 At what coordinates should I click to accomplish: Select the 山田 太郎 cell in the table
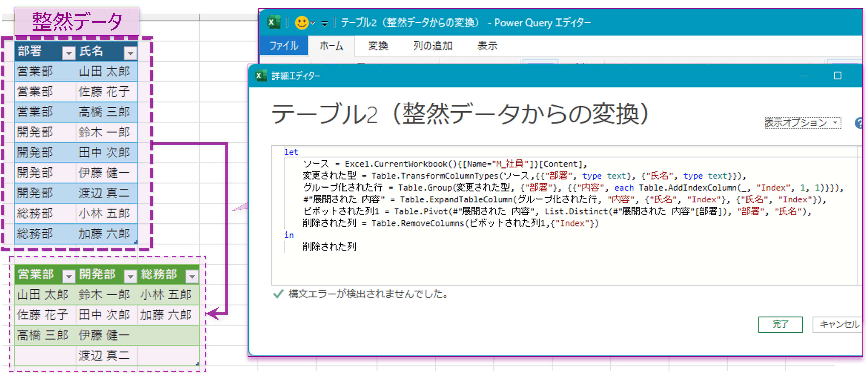(x=107, y=71)
